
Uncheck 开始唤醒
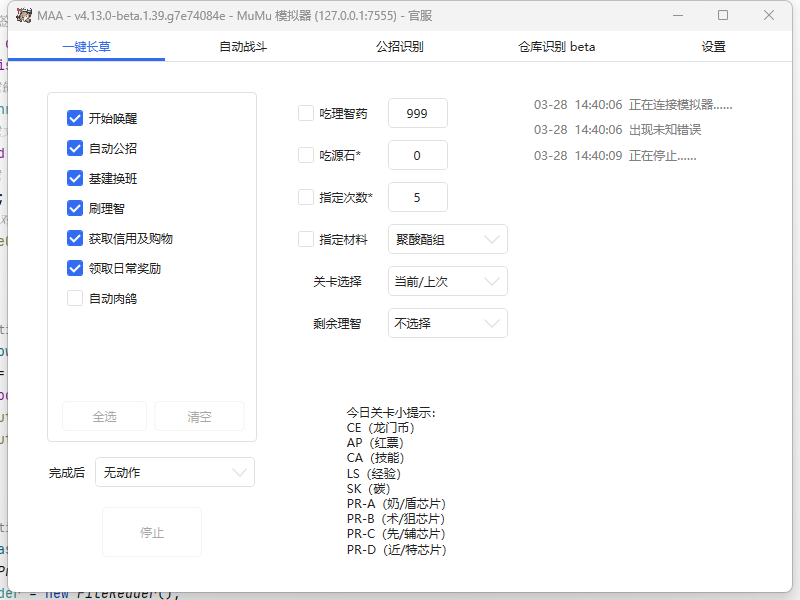click(x=75, y=118)
